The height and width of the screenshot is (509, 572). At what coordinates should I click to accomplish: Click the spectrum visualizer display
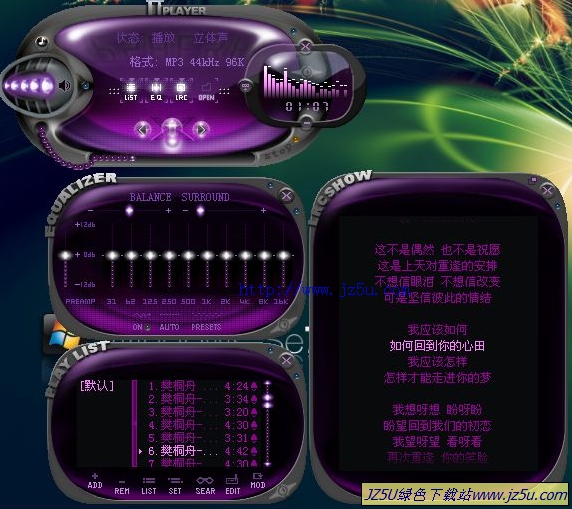(x=305, y=82)
